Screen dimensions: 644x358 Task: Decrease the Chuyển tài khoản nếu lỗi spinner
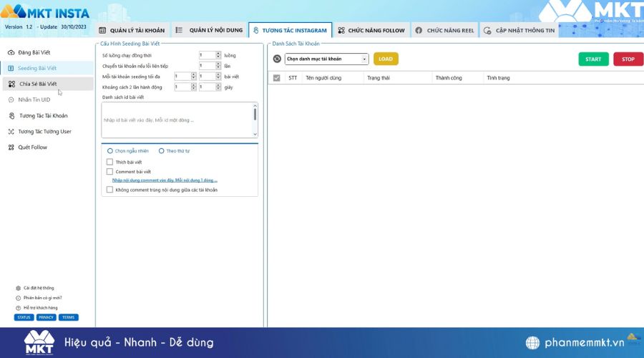[x=220, y=67]
